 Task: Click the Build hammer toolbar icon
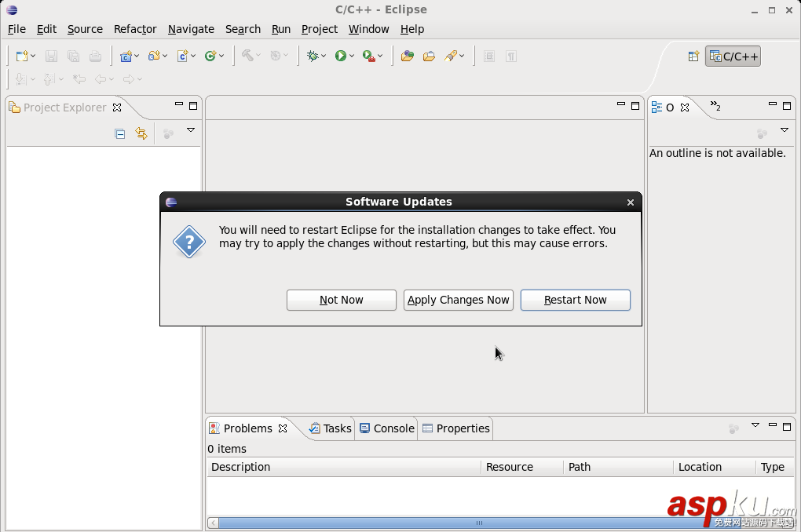[x=247, y=56]
